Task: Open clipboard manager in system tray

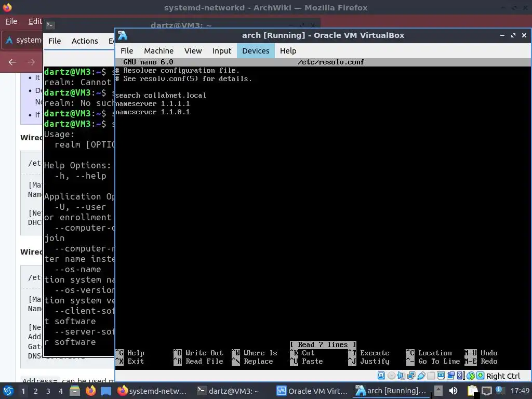Action: 472,391
